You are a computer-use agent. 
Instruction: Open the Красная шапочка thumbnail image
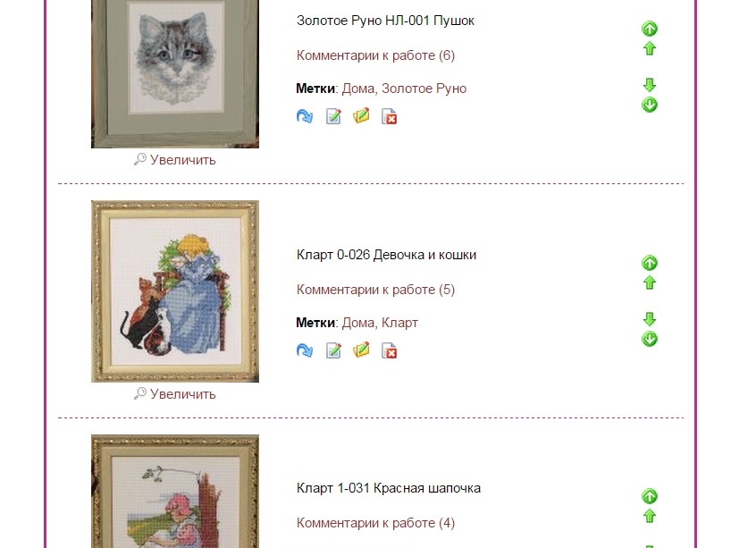(175, 491)
